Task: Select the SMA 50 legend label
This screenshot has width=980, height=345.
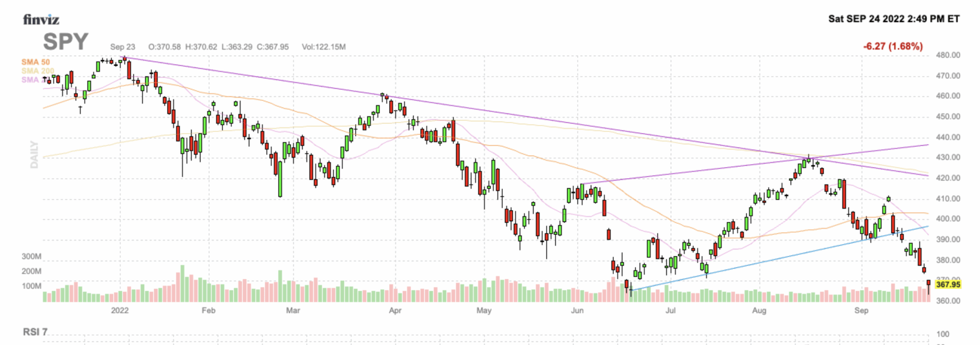Action: pos(36,62)
